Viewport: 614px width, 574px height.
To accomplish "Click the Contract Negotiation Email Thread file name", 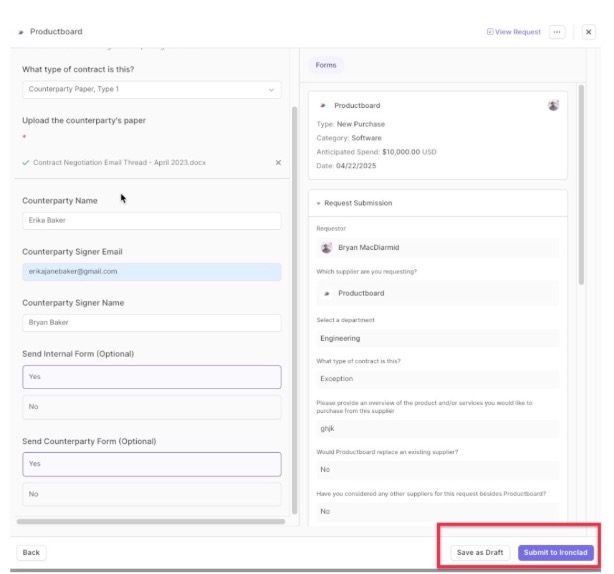I will [x=119, y=162].
